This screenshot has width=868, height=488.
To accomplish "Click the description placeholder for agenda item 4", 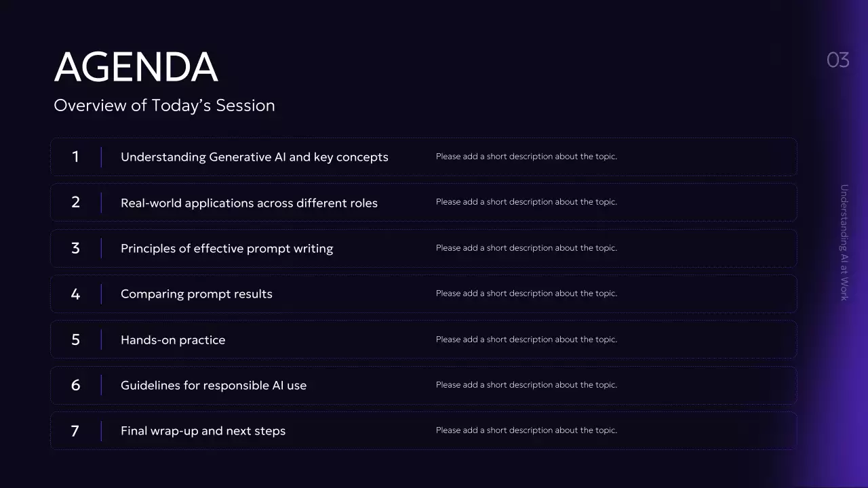I will point(526,293).
